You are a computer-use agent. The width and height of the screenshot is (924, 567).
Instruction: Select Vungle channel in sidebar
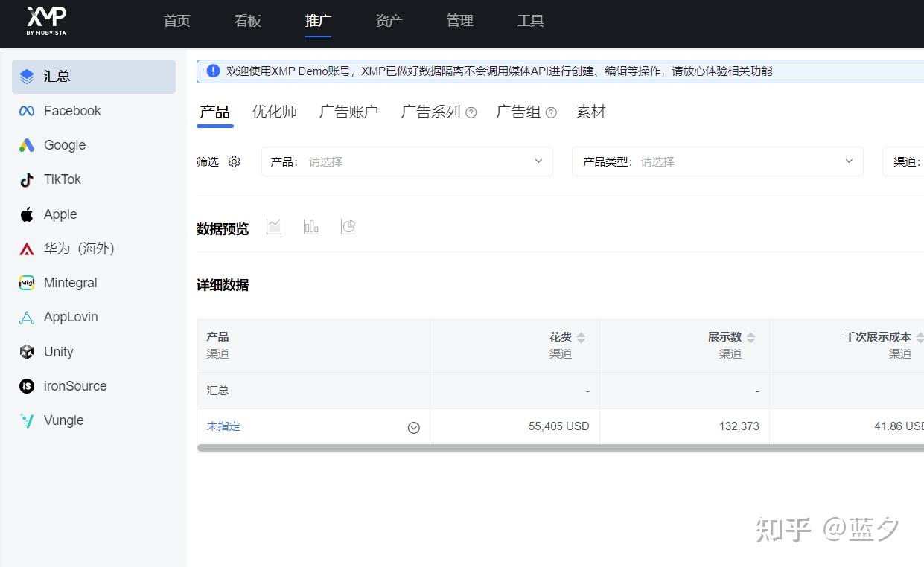94,420
